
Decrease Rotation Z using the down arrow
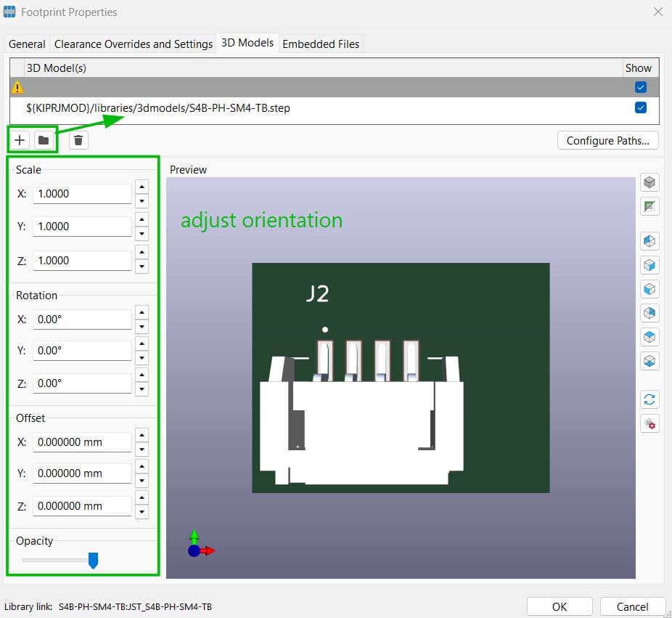142,389
